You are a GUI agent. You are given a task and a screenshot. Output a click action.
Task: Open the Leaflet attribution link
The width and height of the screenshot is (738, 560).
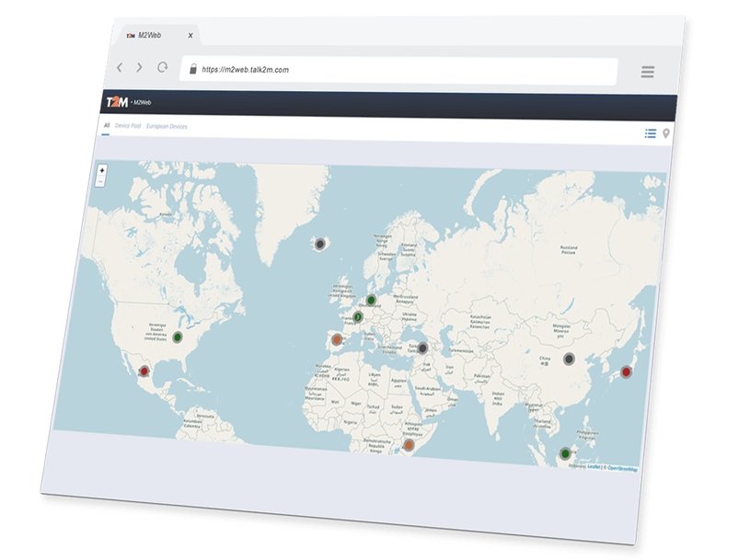pos(594,466)
